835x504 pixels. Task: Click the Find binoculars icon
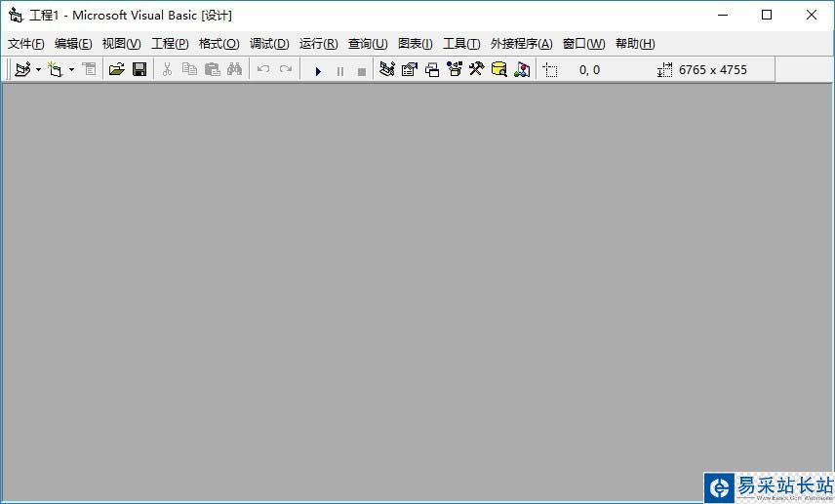coord(234,69)
